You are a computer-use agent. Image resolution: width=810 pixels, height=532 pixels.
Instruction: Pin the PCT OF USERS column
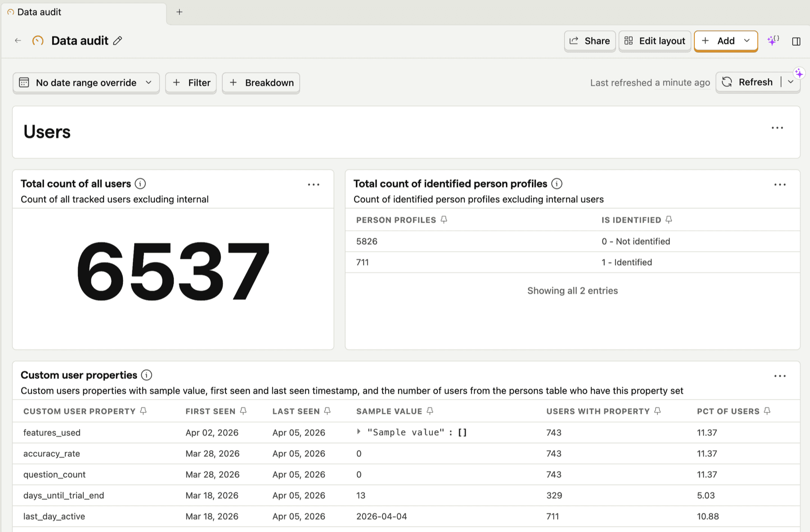tap(767, 411)
